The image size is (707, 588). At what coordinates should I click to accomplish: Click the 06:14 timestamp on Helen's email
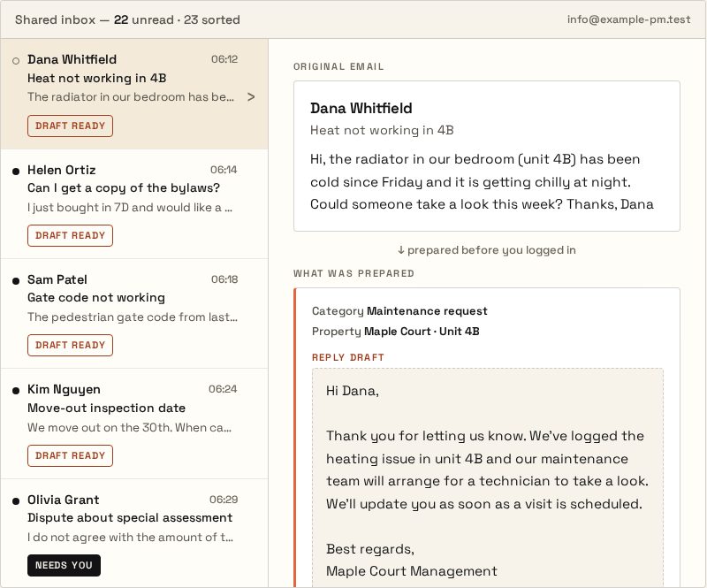tap(224, 170)
